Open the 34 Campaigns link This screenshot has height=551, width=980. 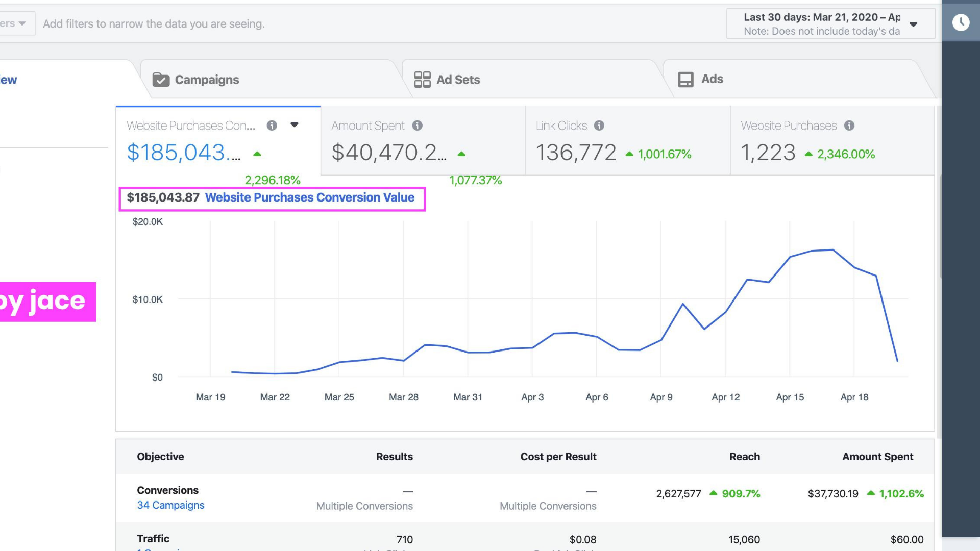coord(170,505)
